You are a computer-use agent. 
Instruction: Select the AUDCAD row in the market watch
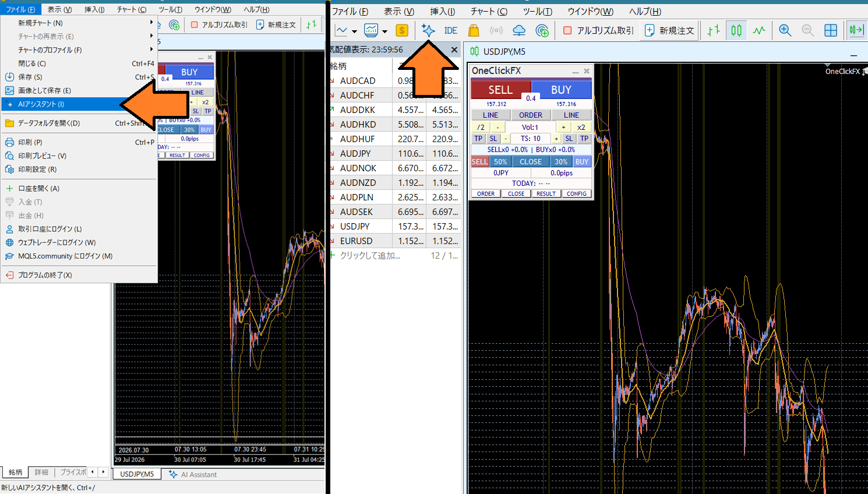pos(394,80)
